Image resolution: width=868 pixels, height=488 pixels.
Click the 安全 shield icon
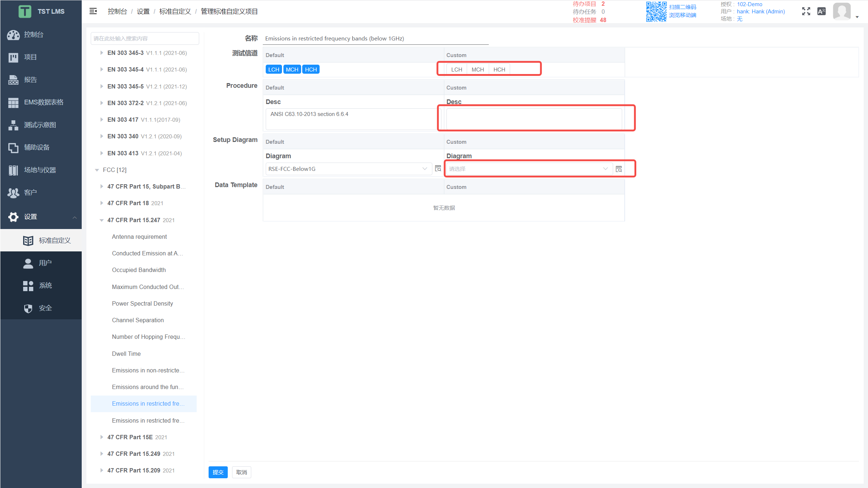(x=28, y=308)
